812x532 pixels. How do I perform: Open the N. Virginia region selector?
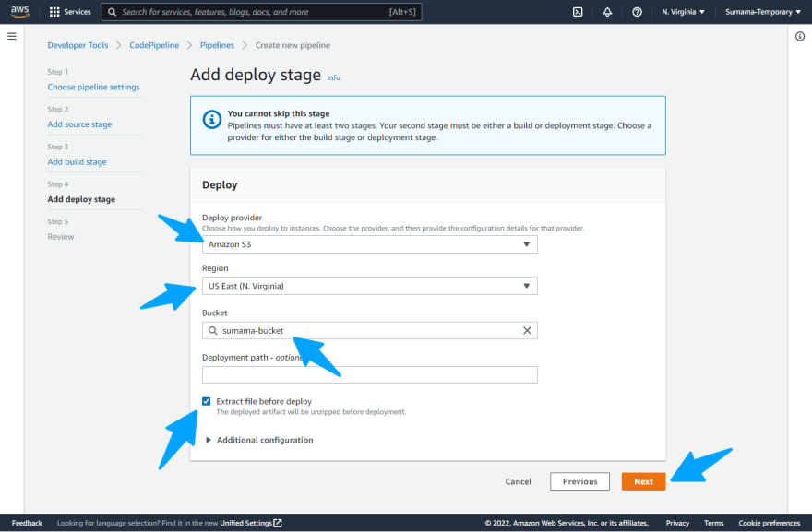[683, 12]
